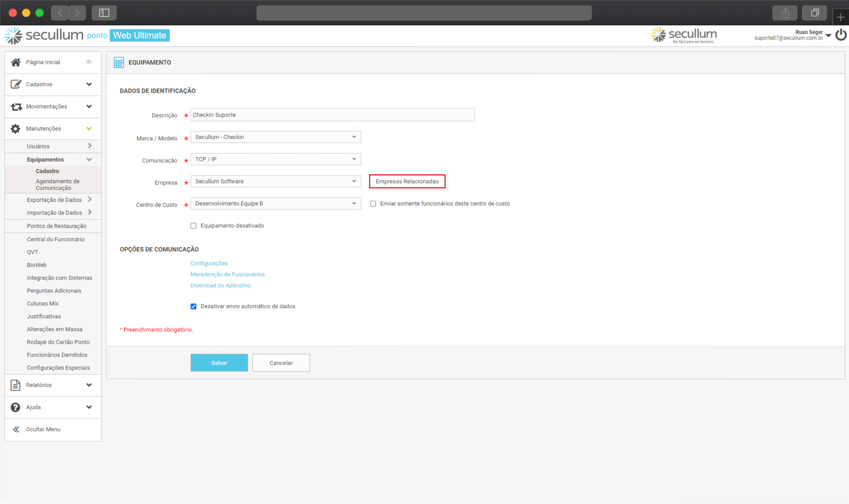Enable Equipamento desativado checkbox
The image size is (849, 504).
pyautogui.click(x=193, y=226)
